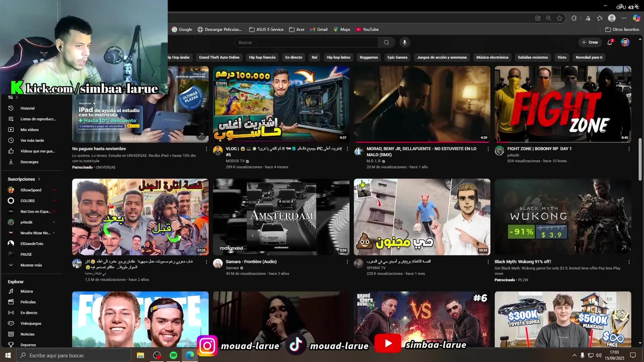This screenshot has width=644, height=362.
Task: Open YouTube notifications bell
Action: click(610, 42)
